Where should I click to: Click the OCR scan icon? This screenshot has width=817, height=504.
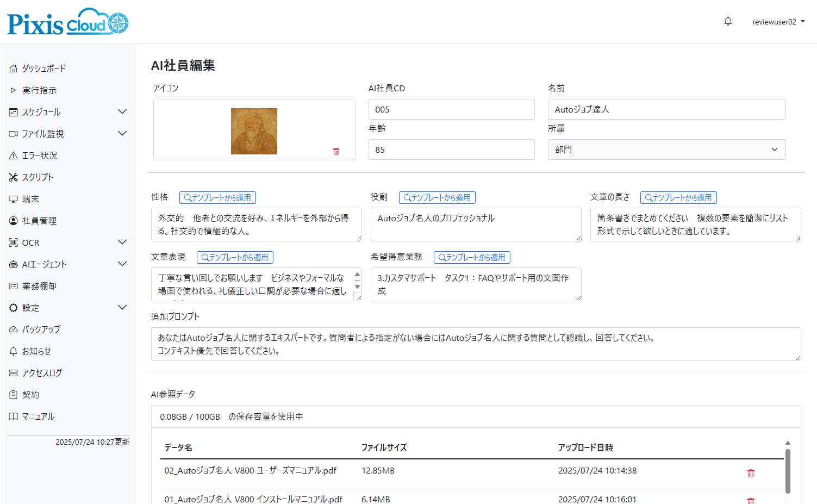pos(14,242)
